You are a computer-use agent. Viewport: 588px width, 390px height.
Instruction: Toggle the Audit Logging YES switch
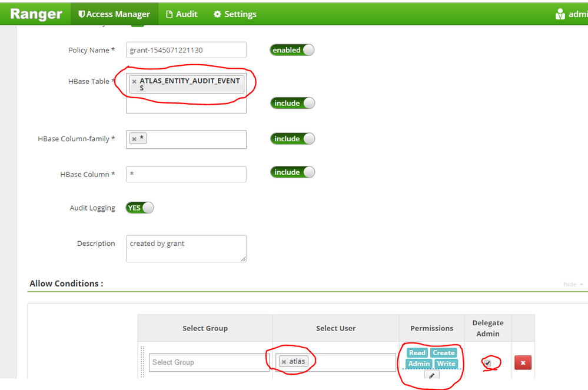pos(139,208)
